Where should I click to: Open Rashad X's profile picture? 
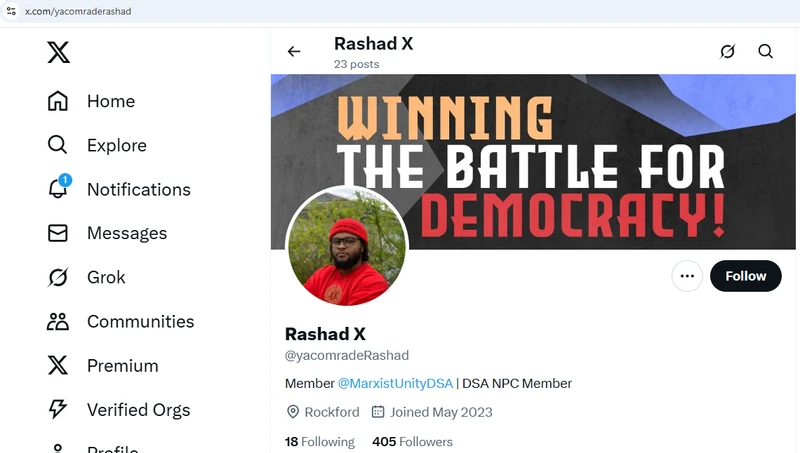tap(346, 246)
